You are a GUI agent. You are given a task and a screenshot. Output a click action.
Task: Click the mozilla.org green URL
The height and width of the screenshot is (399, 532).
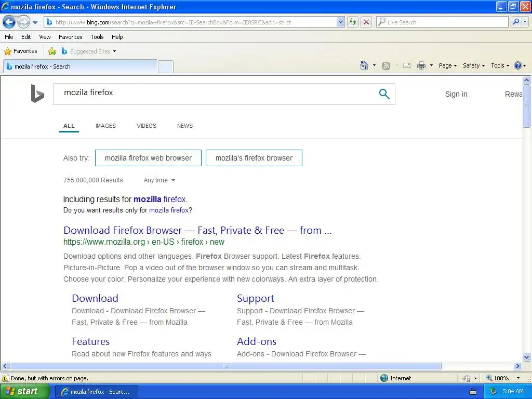click(143, 242)
